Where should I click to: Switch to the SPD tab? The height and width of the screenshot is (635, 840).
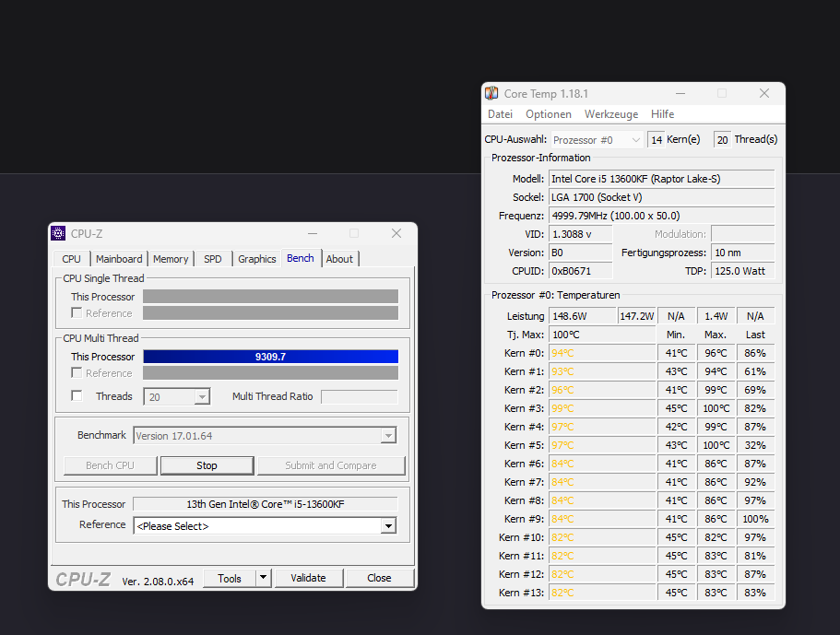[x=213, y=259]
